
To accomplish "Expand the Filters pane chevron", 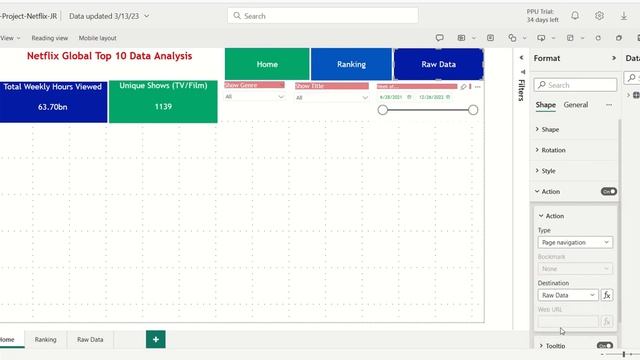I will pos(521,58).
